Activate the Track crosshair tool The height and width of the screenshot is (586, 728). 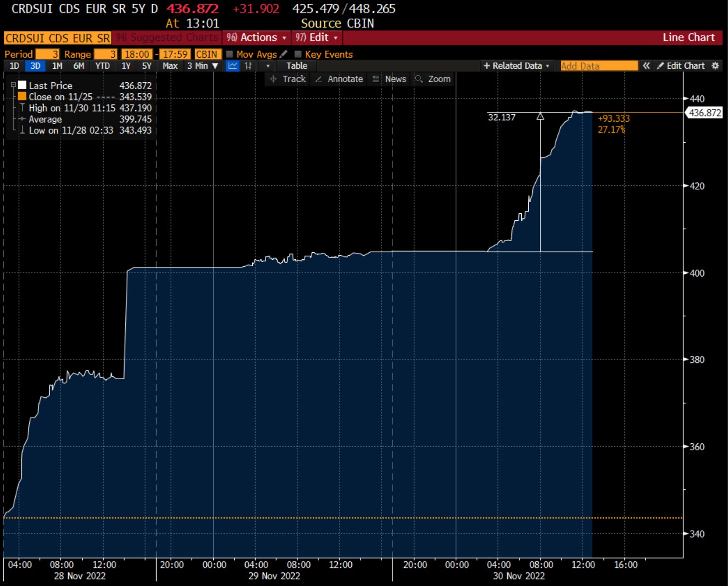point(288,79)
